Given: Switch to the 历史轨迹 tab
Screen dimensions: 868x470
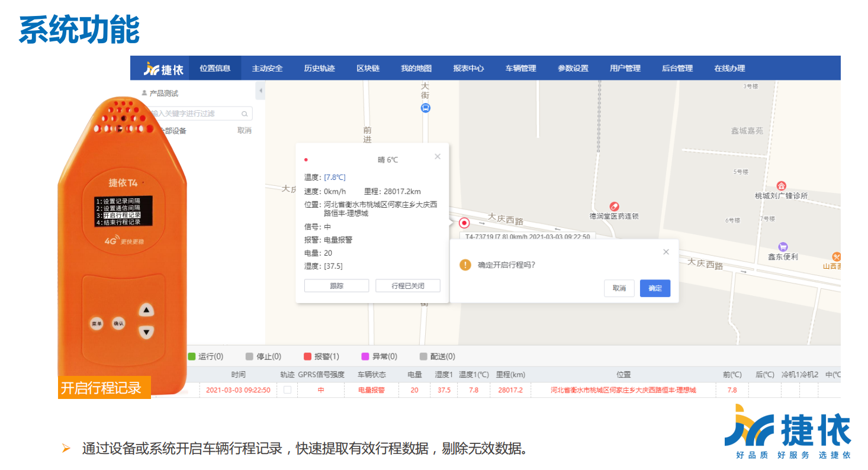Looking at the screenshot, I should [319, 69].
